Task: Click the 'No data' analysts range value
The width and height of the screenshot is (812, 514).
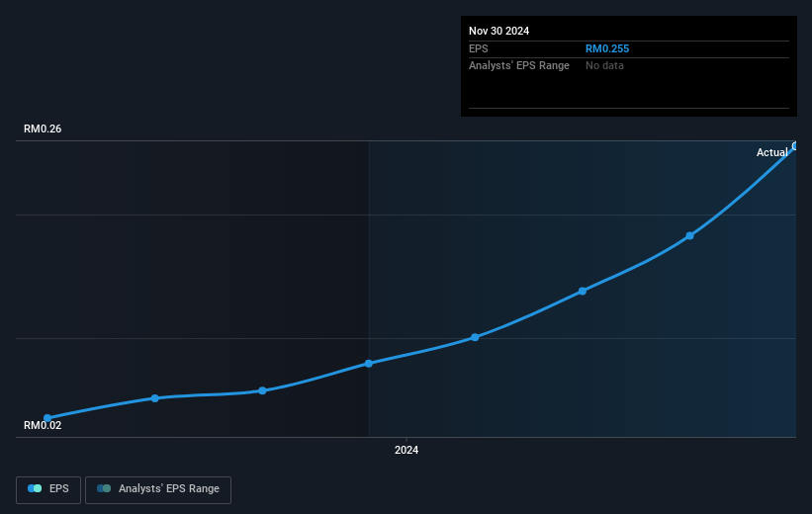Action: pos(604,66)
